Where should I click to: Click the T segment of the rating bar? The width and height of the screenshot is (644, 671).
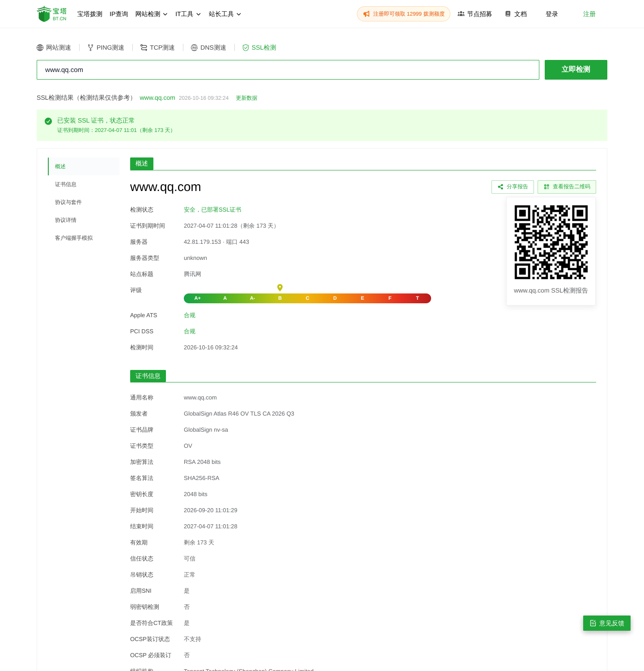click(418, 298)
